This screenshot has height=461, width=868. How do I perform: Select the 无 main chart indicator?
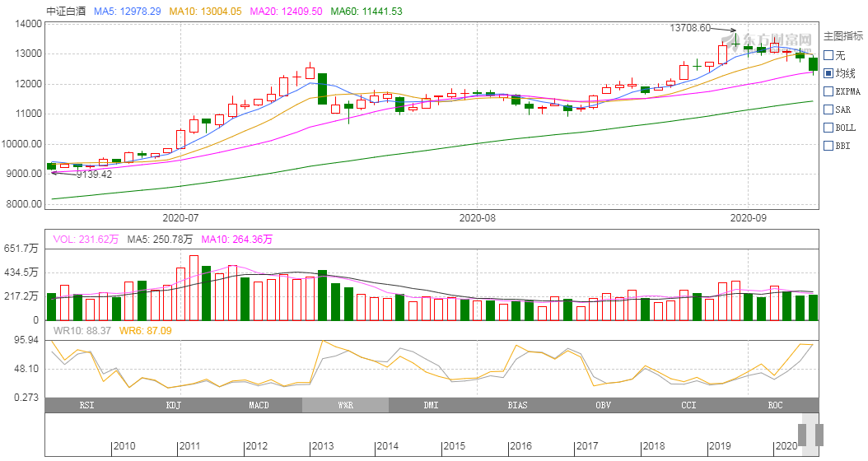click(828, 55)
